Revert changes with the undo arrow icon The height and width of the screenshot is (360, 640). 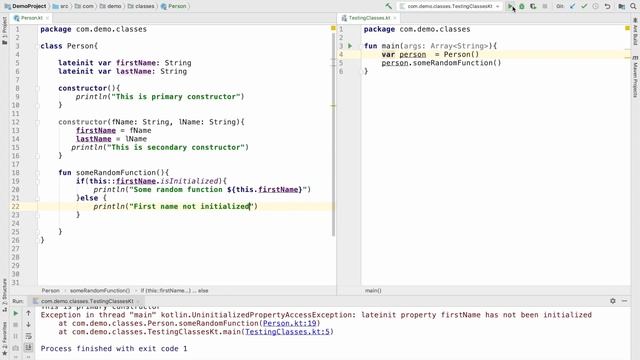(x=607, y=6)
